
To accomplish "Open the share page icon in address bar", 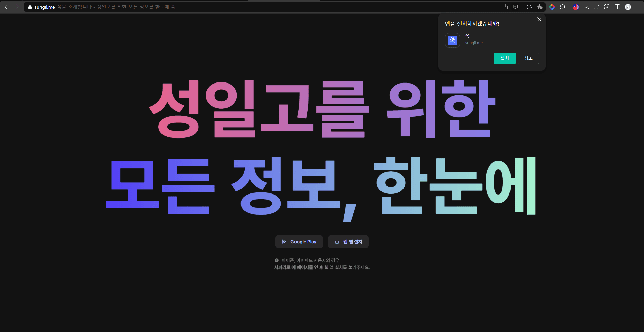I will click(x=506, y=7).
